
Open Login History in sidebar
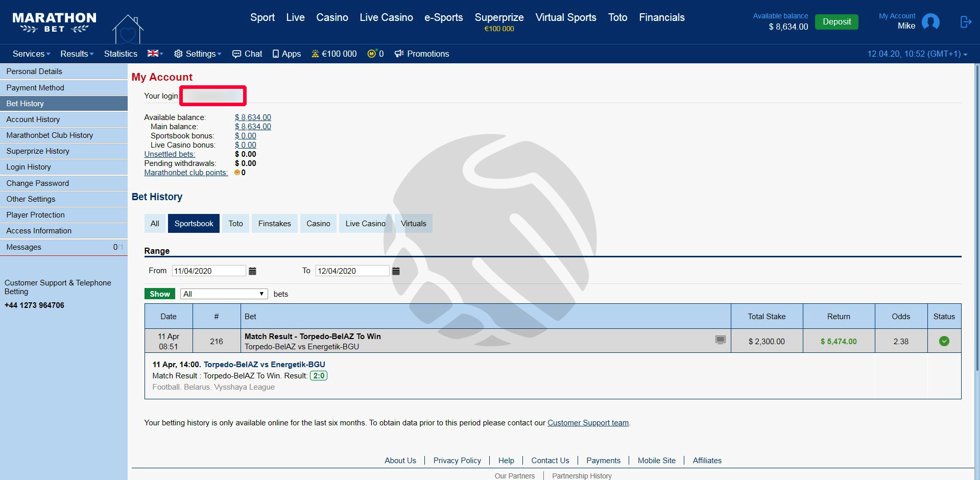tap(64, 166)
